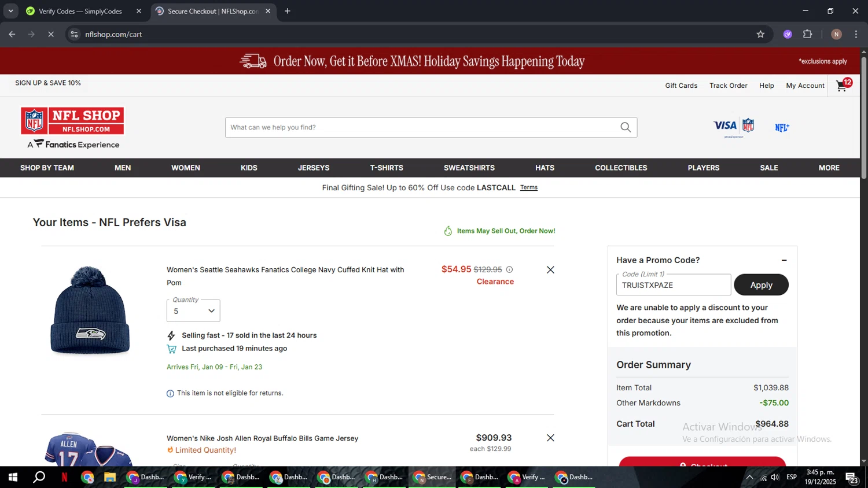This screenshot has width=868, height=488.
Task: Open File Explorer from the taskbar
Action: point(109,477)
